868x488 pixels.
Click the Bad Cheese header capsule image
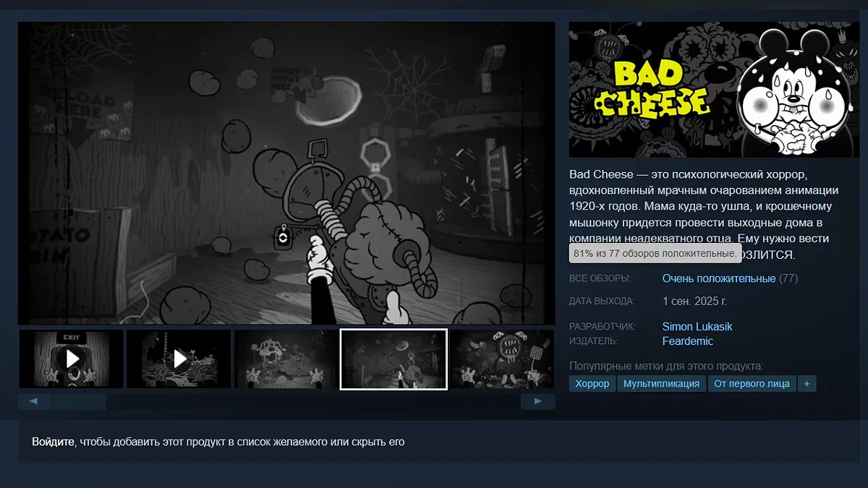[715, 90]
